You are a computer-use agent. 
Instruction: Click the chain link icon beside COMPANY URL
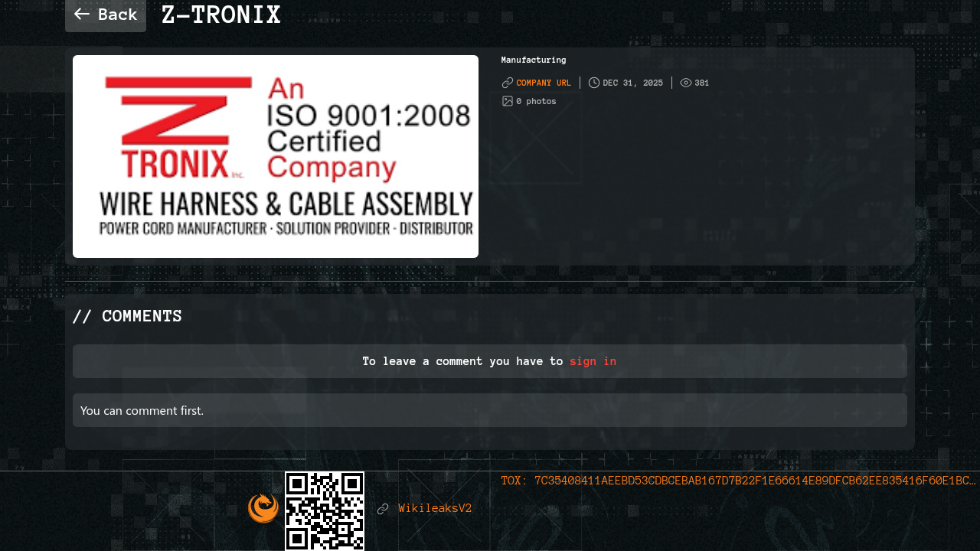tap(508, 83)
